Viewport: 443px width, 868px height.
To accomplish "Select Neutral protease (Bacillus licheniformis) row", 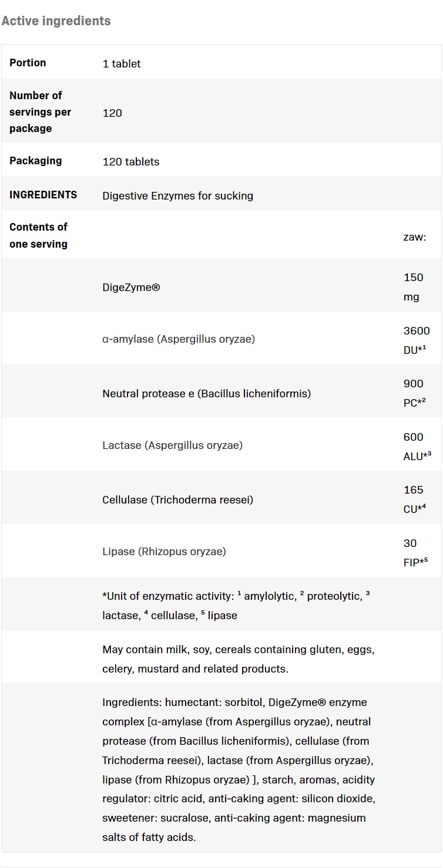I will pyautogui.click(x=221, y=393).
